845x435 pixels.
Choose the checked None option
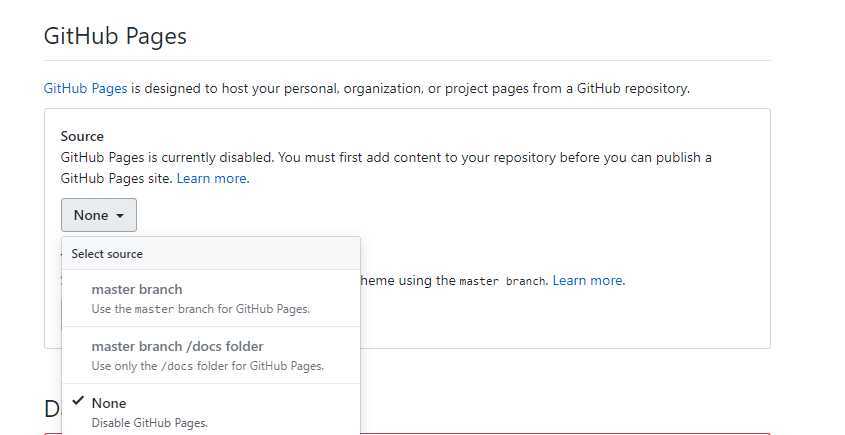click(211, 410)
